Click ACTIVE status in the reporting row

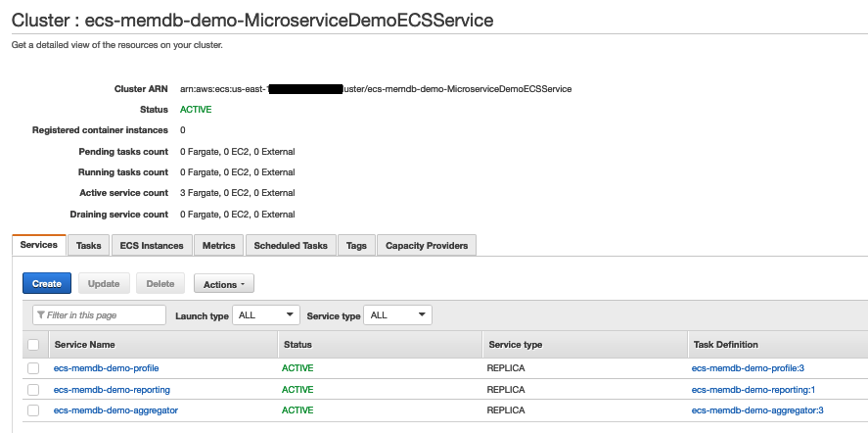[297, 390]
